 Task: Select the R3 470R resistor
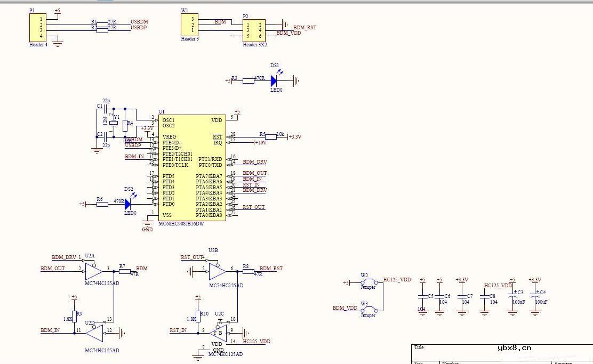(x=249, y=81)
